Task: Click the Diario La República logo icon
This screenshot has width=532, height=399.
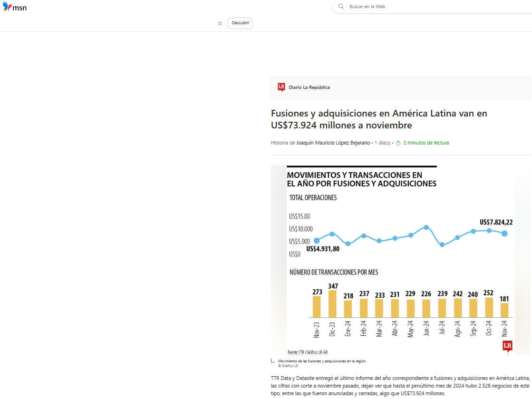Action: click(281, 87)
